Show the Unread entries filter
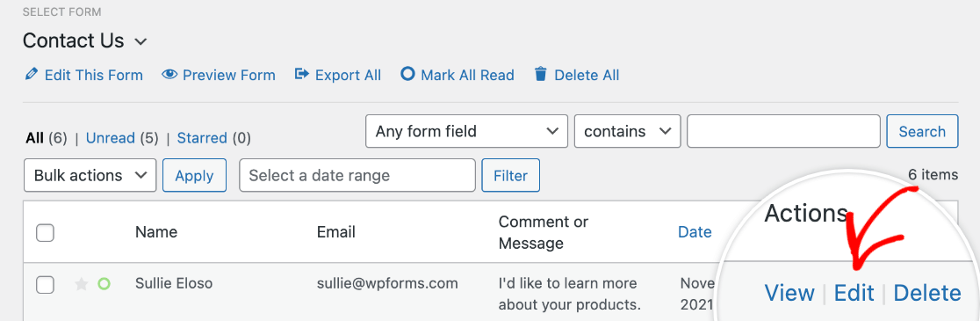This screenshot has height=321, width=980. tap(111, 138)
